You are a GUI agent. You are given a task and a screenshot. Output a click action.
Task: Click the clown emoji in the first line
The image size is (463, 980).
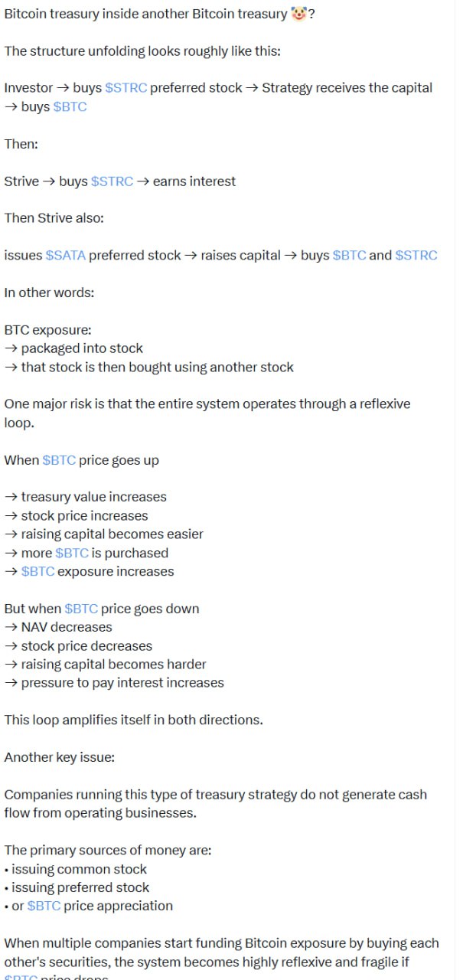coord(298,14)
